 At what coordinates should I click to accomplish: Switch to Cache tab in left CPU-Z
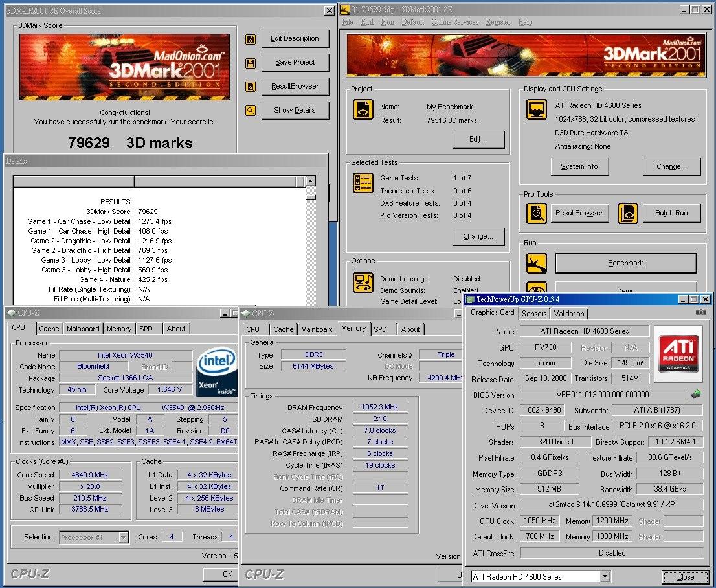click(x=49, y=329)
